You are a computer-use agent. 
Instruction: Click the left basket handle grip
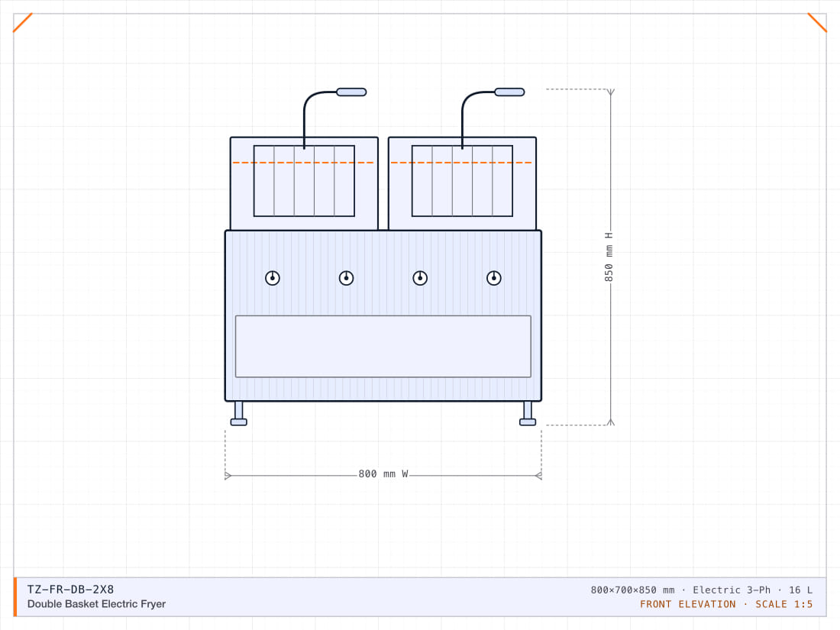click(x=351, y=92)
